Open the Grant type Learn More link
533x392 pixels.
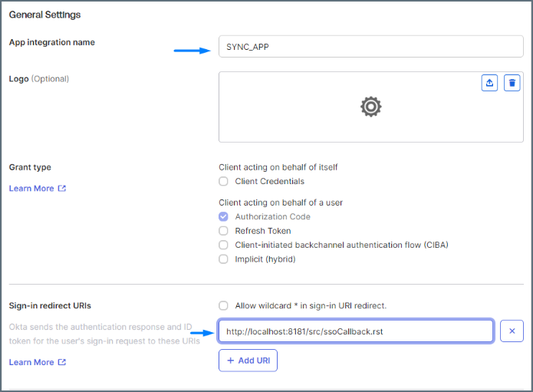click(x=31, y=189)
